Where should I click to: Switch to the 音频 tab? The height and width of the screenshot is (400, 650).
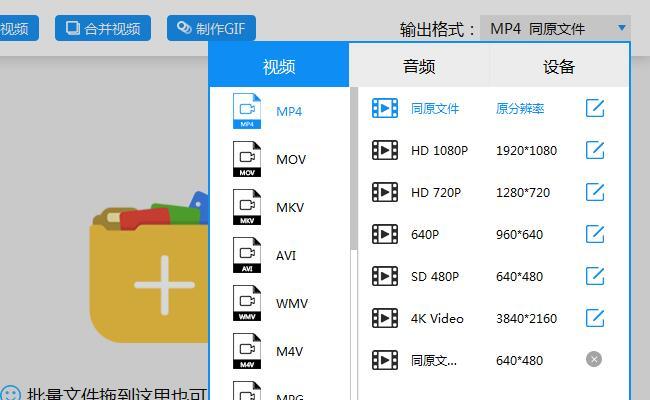419,66
